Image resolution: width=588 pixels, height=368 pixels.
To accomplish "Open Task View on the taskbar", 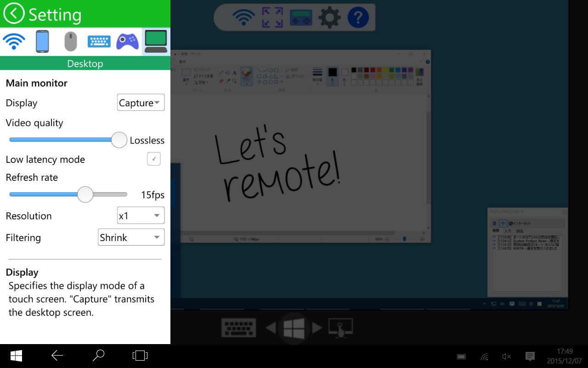I will click(x=140, y=355).
